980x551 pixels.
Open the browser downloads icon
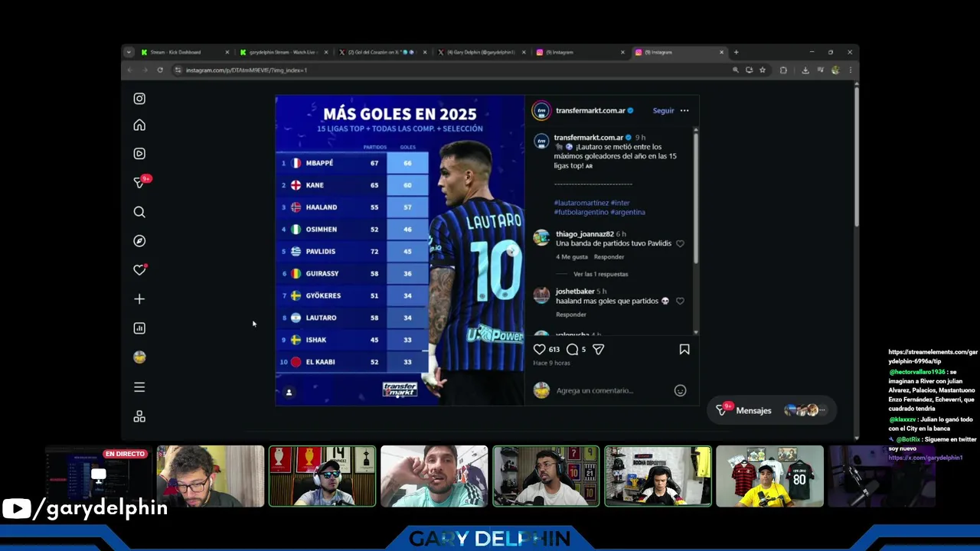tap(805, 70)
